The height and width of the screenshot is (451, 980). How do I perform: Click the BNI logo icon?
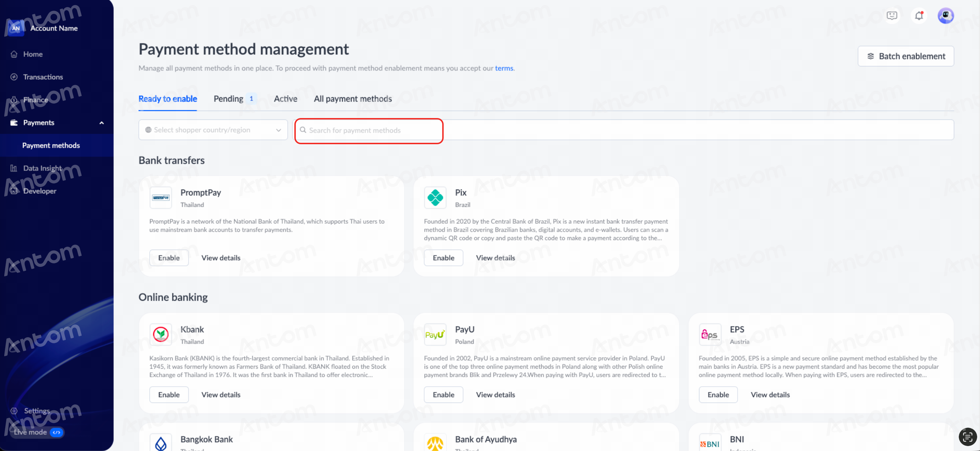tap(710, 442)
